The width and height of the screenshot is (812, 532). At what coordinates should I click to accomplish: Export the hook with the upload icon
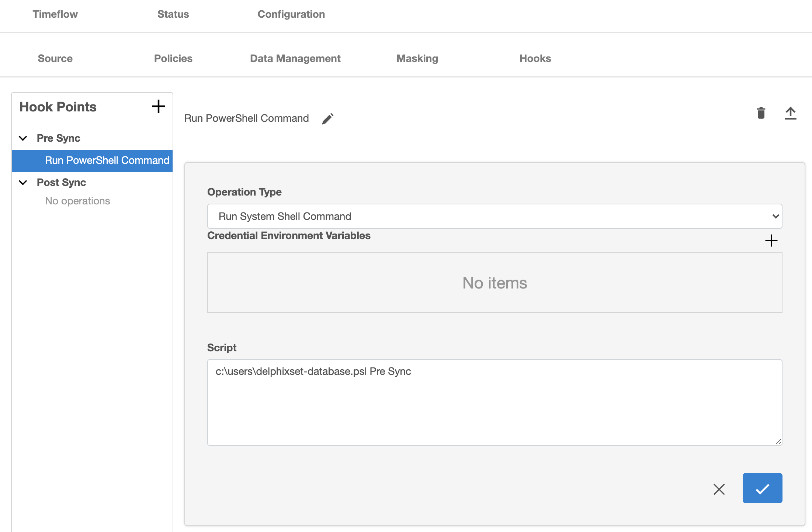coord(791,113)
